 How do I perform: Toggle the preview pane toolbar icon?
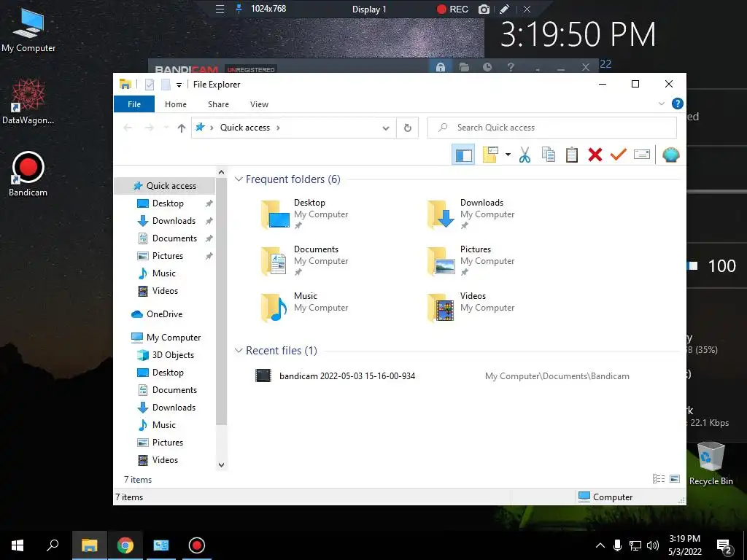462,155
